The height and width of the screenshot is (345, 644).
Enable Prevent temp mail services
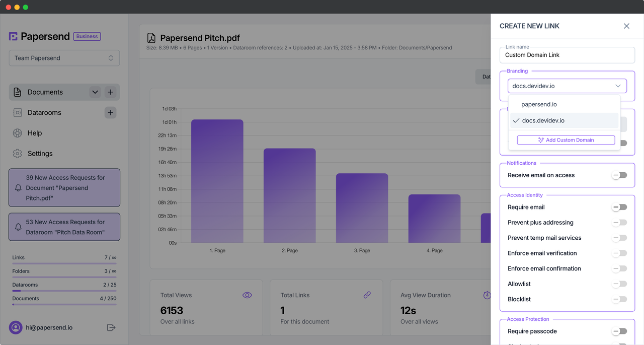click(x=619, y=237)
